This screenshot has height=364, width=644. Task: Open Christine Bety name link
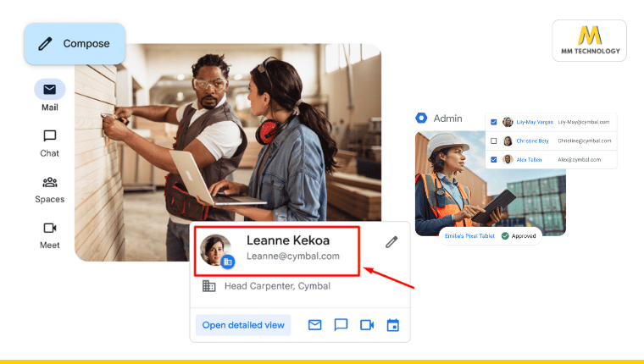pyautogui.click(x=532, y=141)
